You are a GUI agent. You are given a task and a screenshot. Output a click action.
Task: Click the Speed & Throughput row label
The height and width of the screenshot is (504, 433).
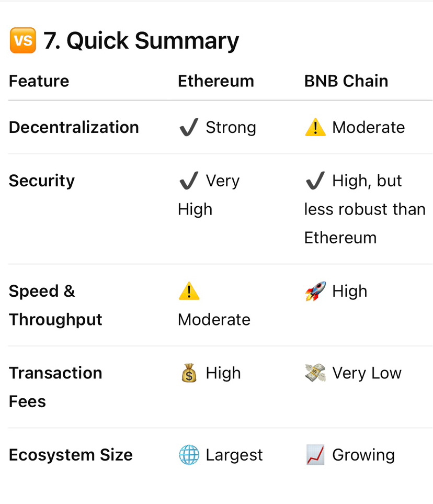point(55,305)
